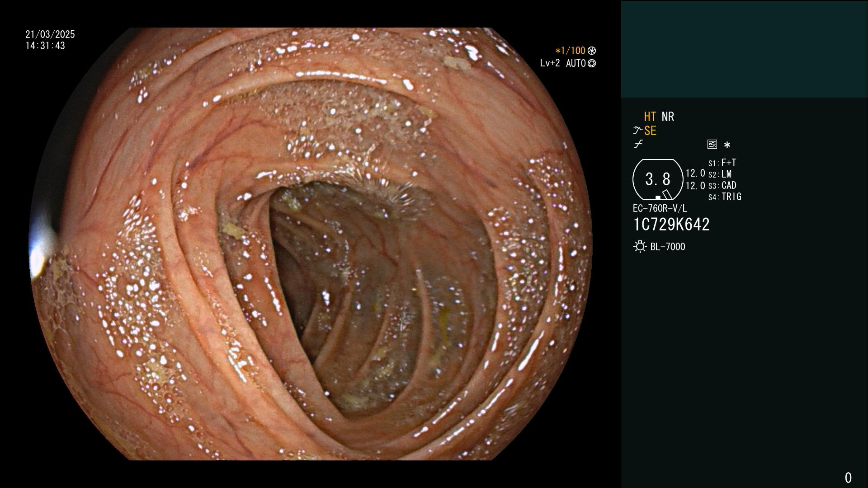This screenshot has height=488, width=868.
Task: Click the AUTO iris mode icon
Action: click(x=591, y=63)
